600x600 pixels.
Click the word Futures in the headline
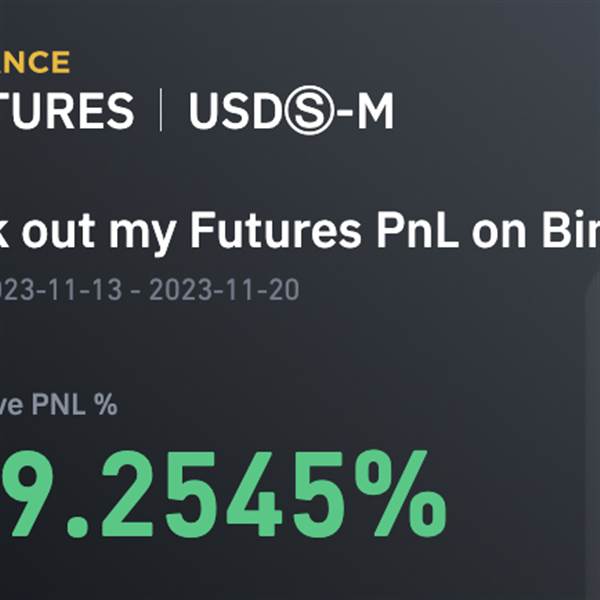pyautogui.click(x=276, y=230)
